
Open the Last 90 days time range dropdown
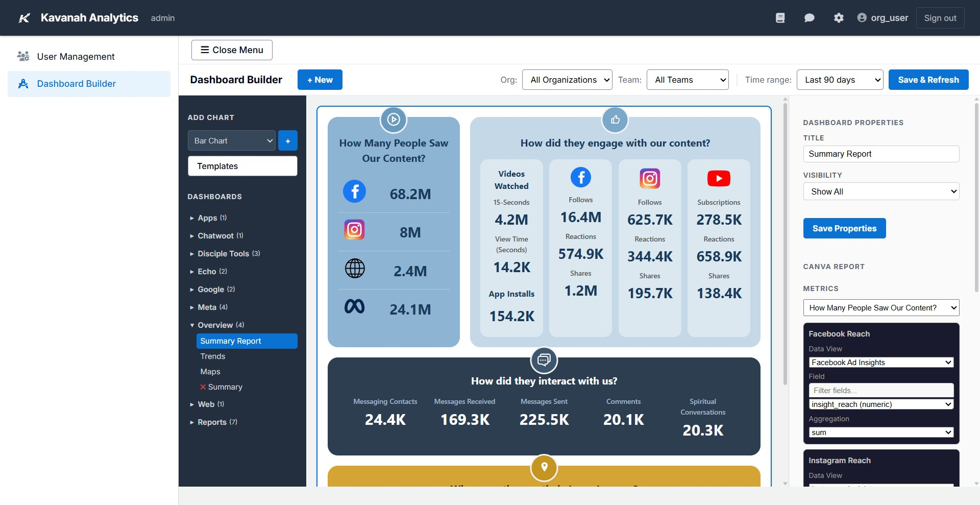pos(840,80)
